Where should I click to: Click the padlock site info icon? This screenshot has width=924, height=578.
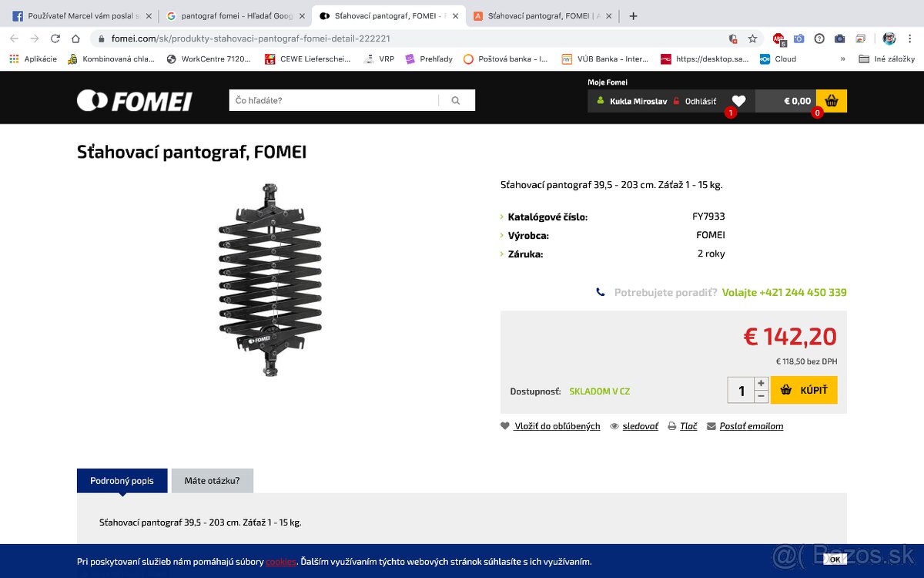coord(102,39)
